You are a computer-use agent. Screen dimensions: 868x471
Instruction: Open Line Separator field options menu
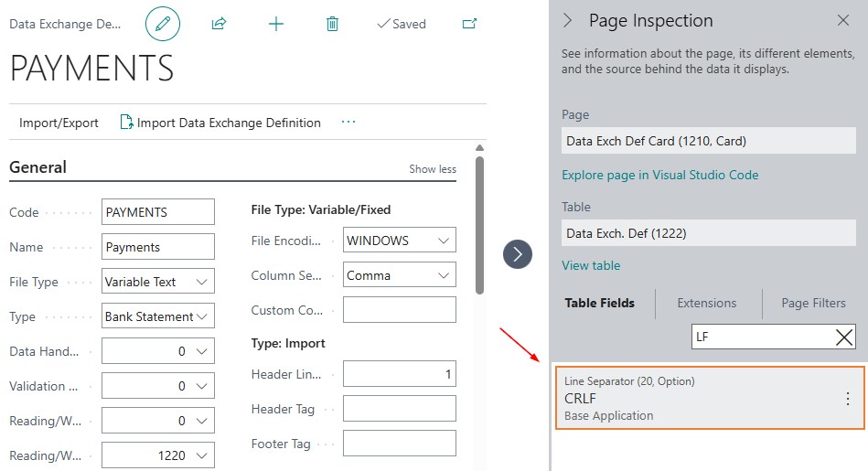coord(848,399)
